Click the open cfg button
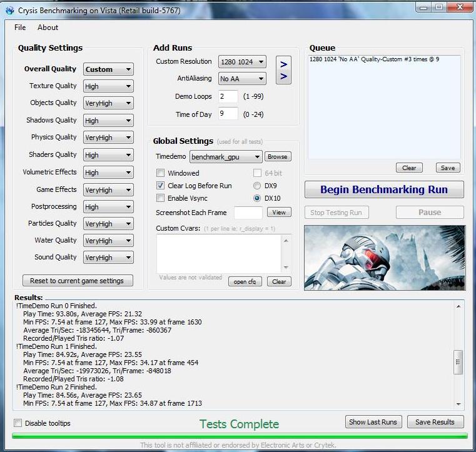The width and height of the screenshot is (476, 452). click(245, 281)
